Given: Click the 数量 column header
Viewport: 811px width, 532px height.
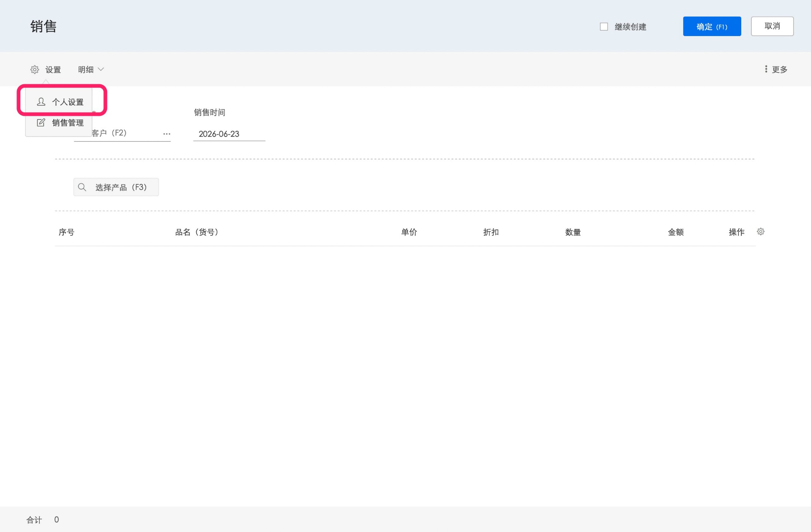Looking at the screenshot, I should pos(573,232).
